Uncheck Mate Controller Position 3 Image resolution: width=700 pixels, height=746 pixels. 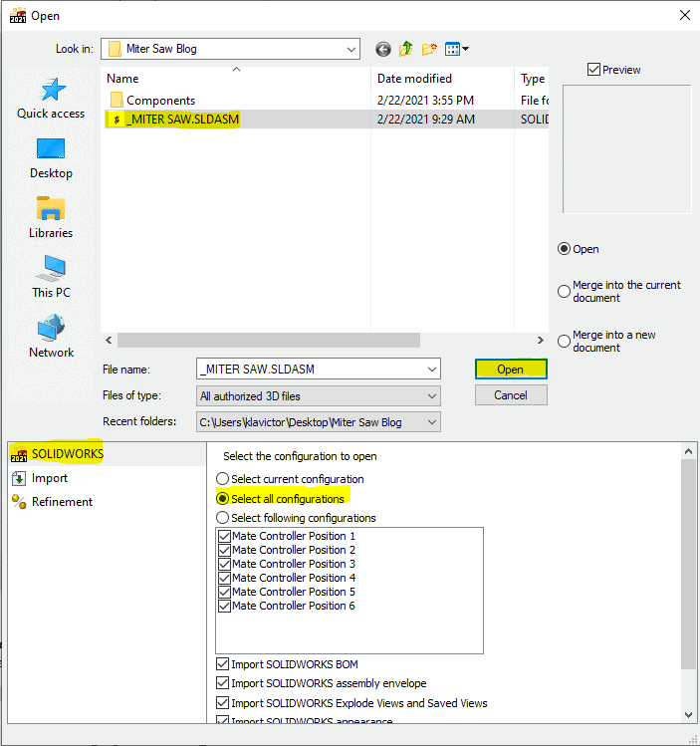(224, 564)
